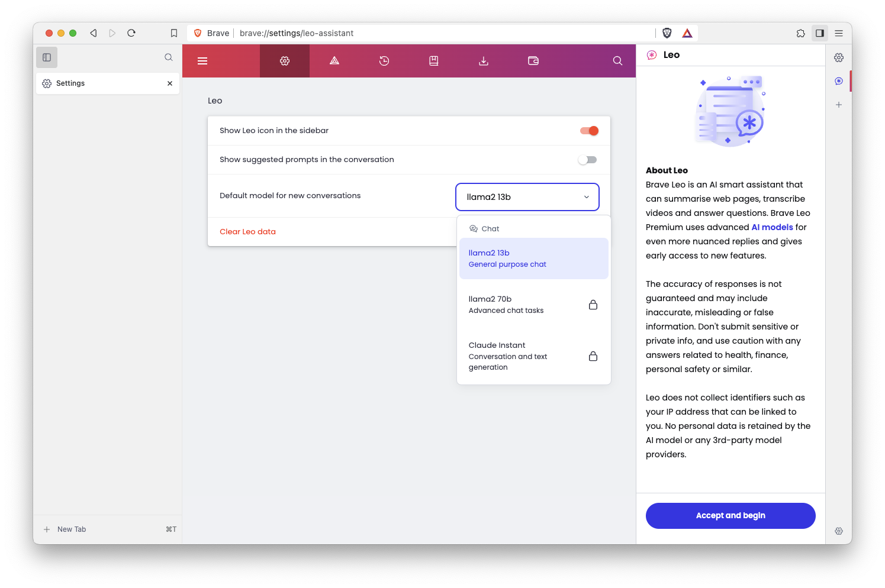Go forward with the browser forward arrow

pos(112,33)
